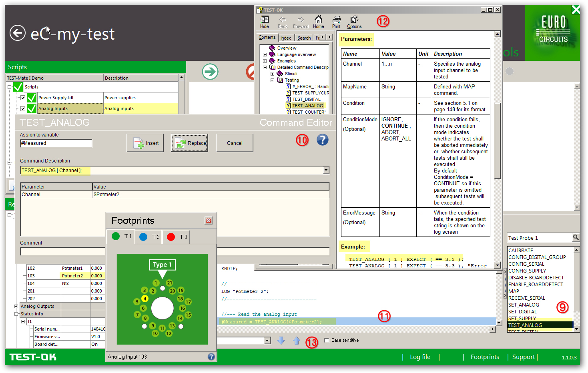588x373 pixels.
Task: Open the TEST_ANALOG help topic icon
Action: coord(288,106)
